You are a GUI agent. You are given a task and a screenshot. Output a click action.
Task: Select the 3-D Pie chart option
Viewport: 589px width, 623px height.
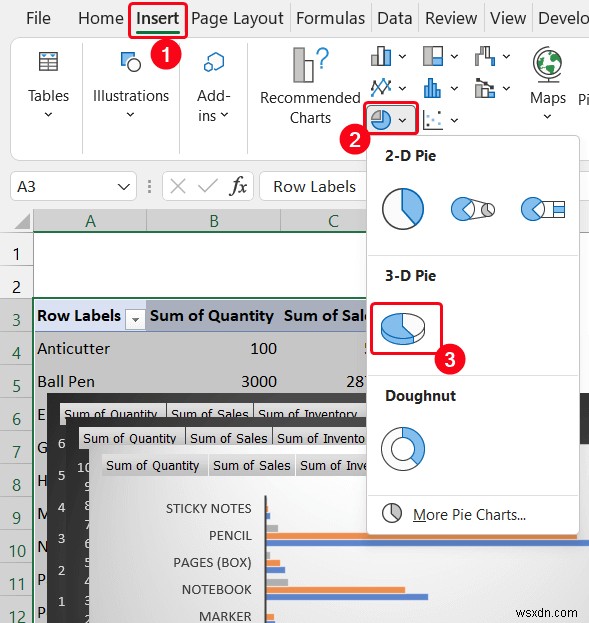coord(403,328)
